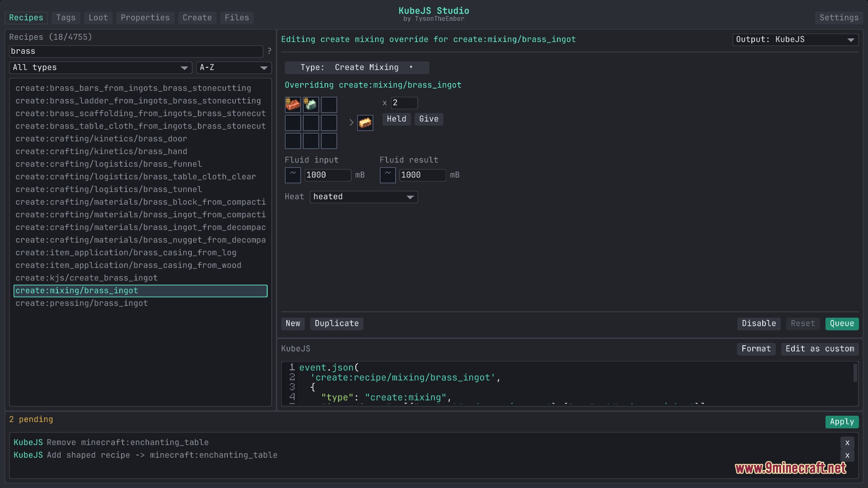868x488 pixels.
Task: Click Apply to apply pending changes
Action: coord(842,422)
